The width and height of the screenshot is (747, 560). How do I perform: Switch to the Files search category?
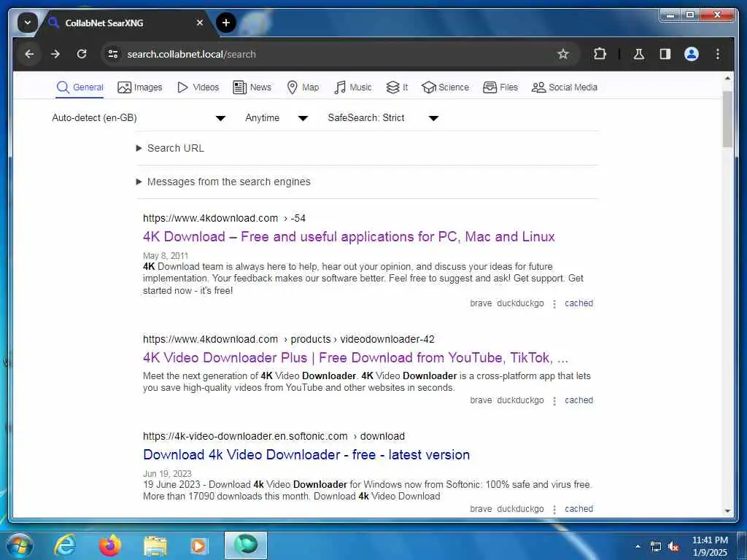500,87
